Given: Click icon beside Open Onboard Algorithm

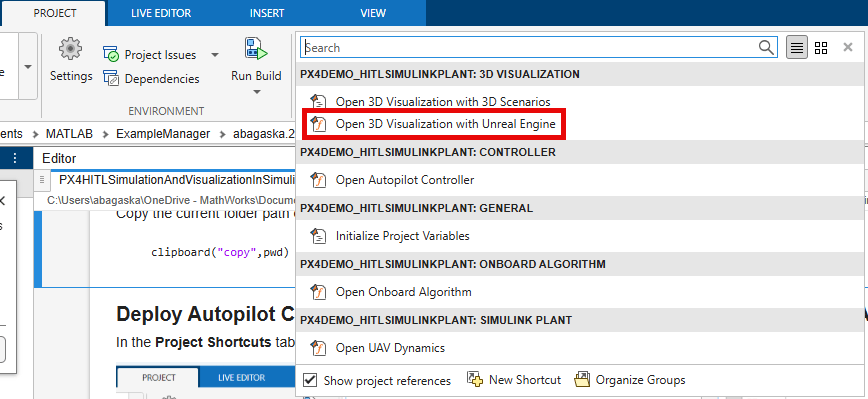Looking at the screenshot, I should click(318, 292).
